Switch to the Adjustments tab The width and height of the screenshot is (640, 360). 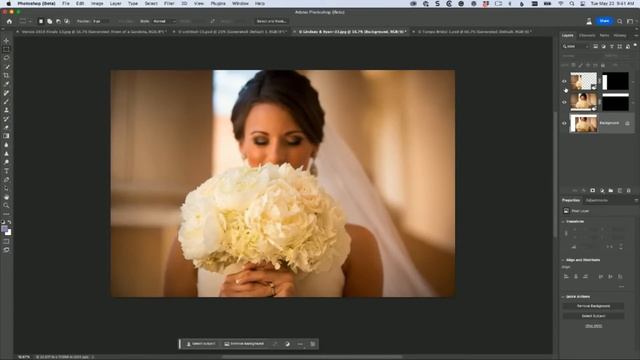coord(597,200)
